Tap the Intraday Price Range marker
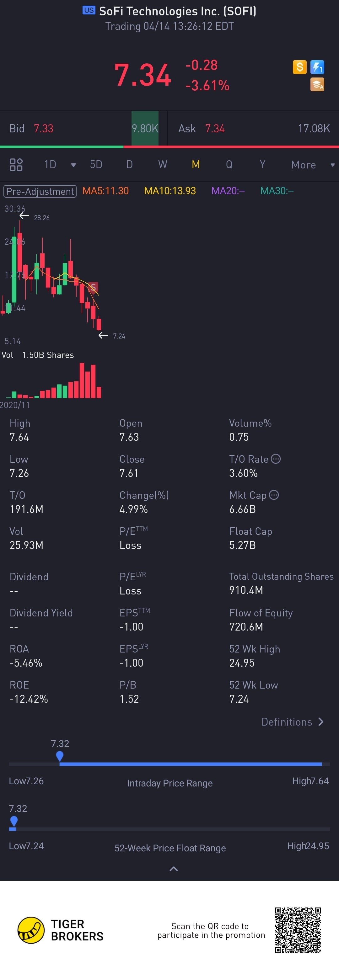The image size is (339, 980). tap(60, 756)
